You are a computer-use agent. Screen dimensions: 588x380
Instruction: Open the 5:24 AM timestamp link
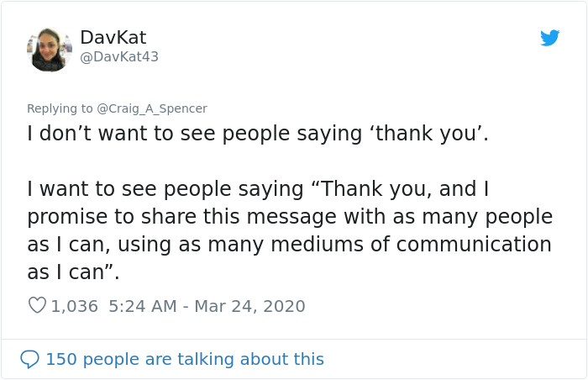(143, 306)
